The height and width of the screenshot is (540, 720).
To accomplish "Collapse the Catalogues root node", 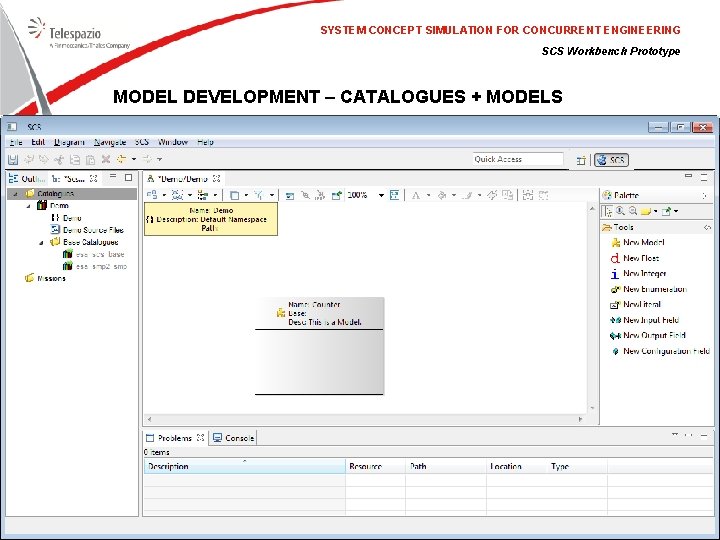I will pos(14,193).
